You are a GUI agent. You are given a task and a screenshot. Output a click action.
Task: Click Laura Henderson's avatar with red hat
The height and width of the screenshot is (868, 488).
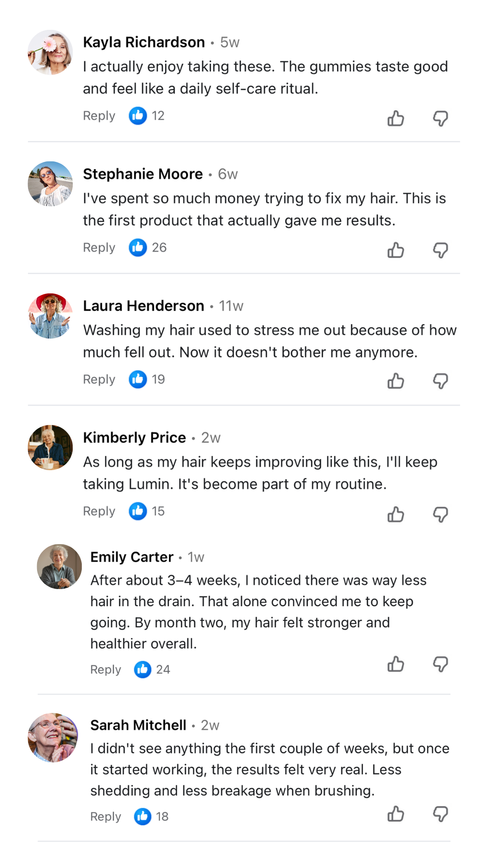(x=50, y=316)
